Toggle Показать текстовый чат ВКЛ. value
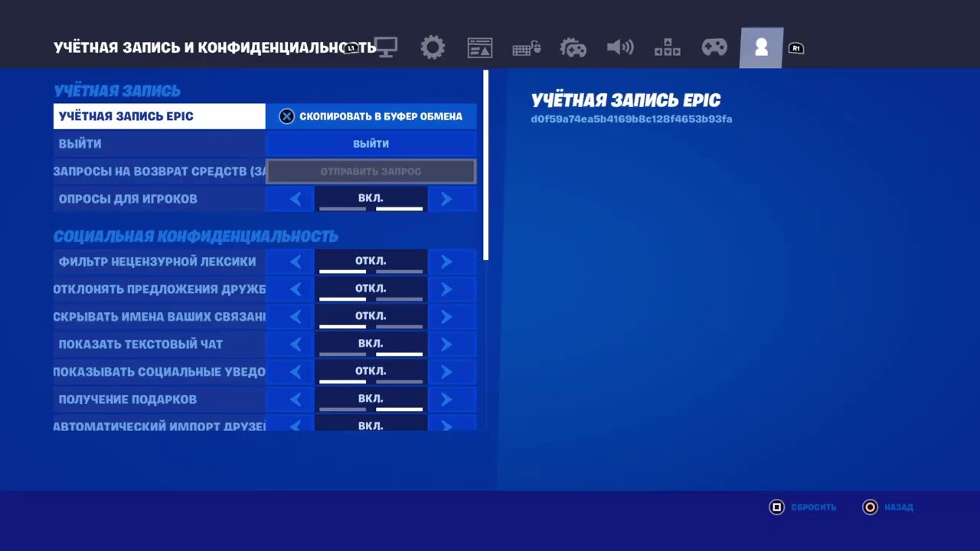 pyautogui.click(x=371, y=344)
